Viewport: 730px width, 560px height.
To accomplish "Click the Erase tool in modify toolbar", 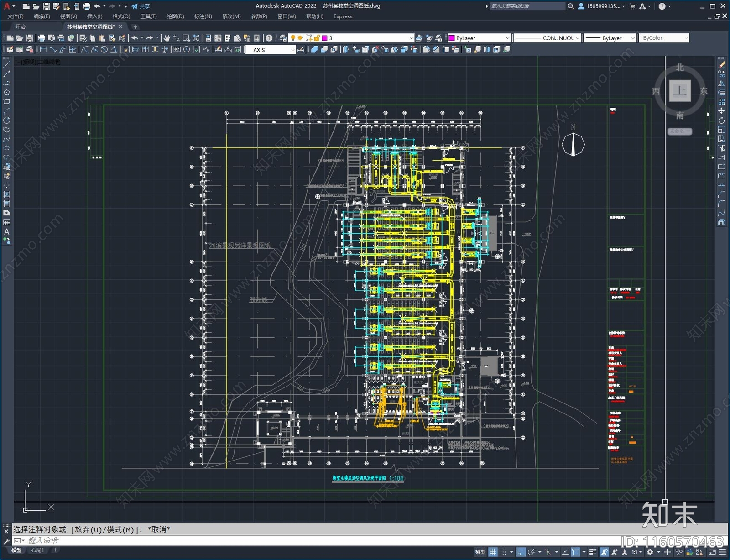I will click(x=722, y=65).
